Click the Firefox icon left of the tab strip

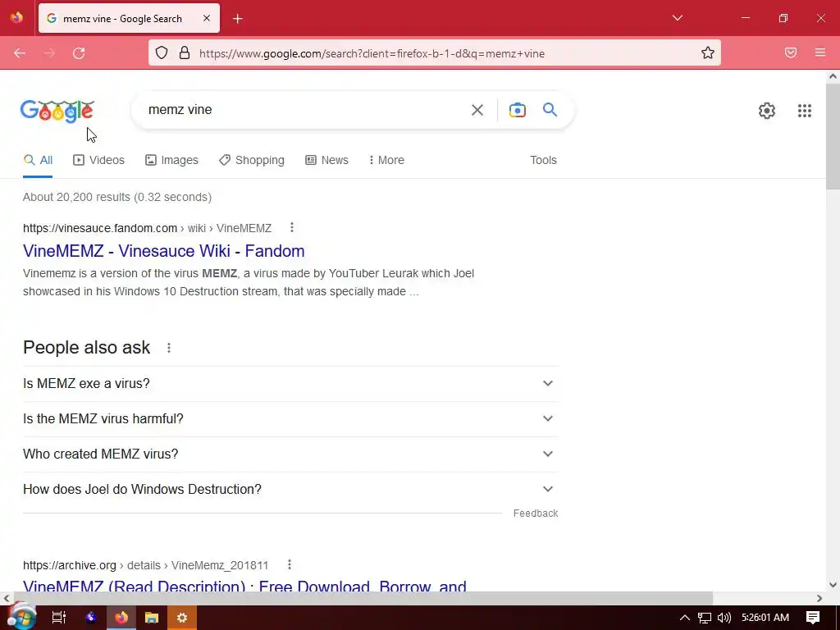coord(16,18)
